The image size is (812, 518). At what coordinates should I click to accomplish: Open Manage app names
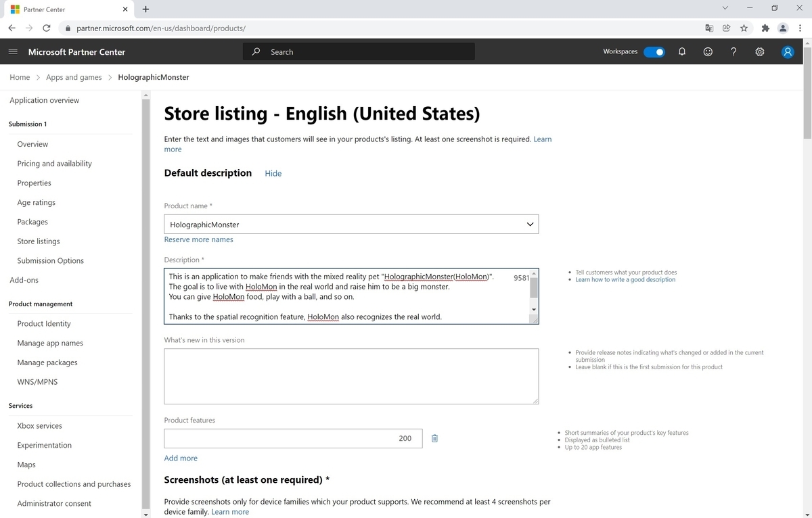point(49,343)
